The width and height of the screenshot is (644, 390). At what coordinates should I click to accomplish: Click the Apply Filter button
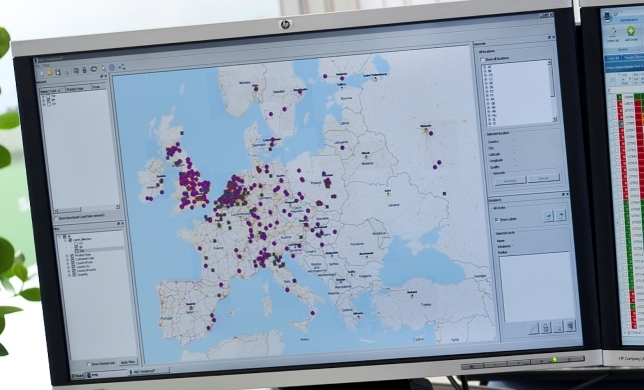(128, 362)
